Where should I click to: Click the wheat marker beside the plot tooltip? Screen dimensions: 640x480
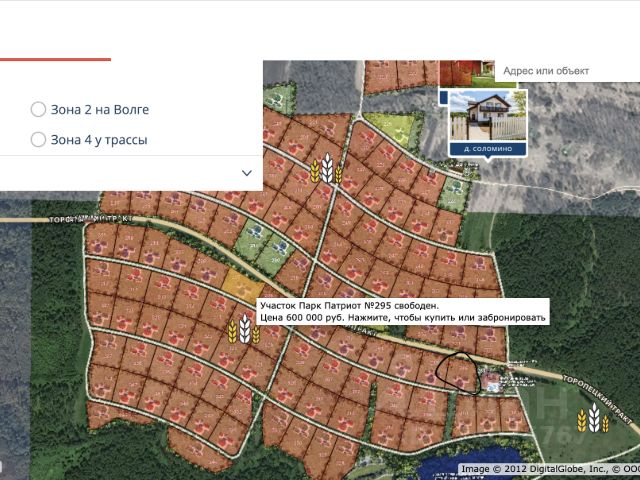pyautogui.click(x=244, y=329)
